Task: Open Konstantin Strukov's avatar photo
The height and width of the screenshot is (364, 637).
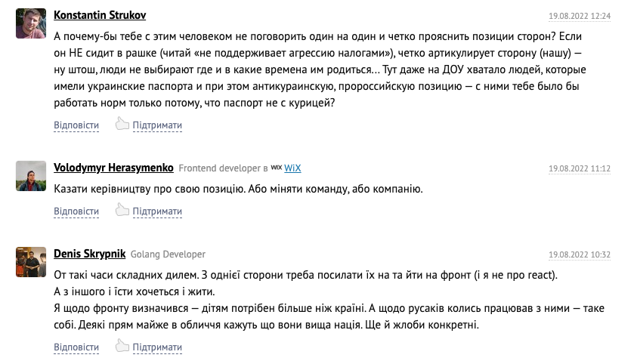Action: pos(31,23)
